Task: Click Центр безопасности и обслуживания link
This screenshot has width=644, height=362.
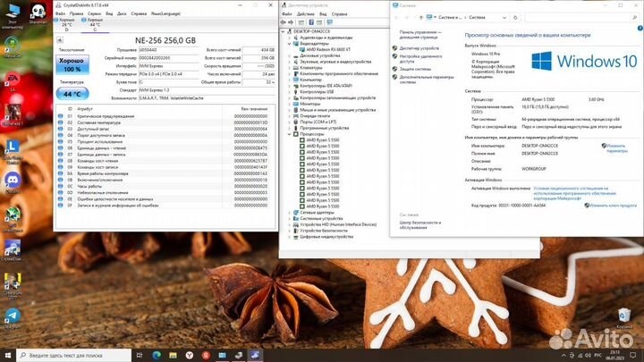Action: [x=419, y=225]
